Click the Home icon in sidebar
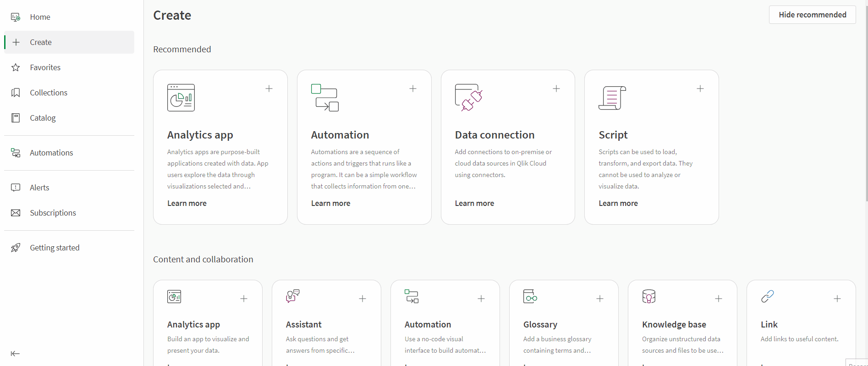Screen dimensions: 868x366 16,17
